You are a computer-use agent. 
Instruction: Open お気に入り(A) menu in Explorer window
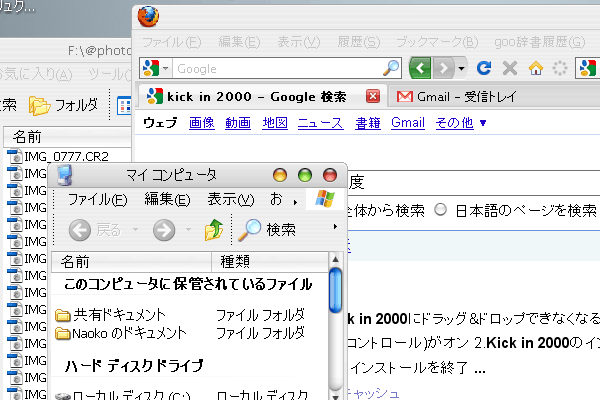coord(36,74)
